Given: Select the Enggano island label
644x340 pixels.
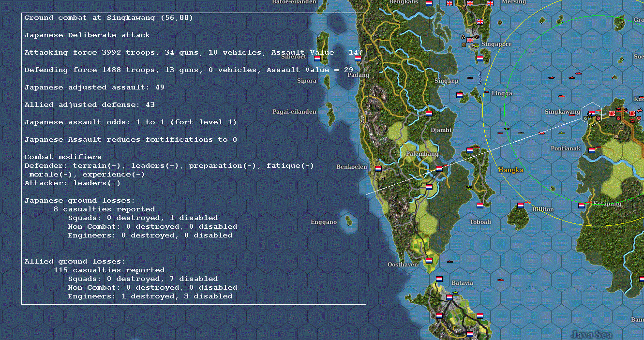Looking at the screenshot, I should (x=324, y=222).
